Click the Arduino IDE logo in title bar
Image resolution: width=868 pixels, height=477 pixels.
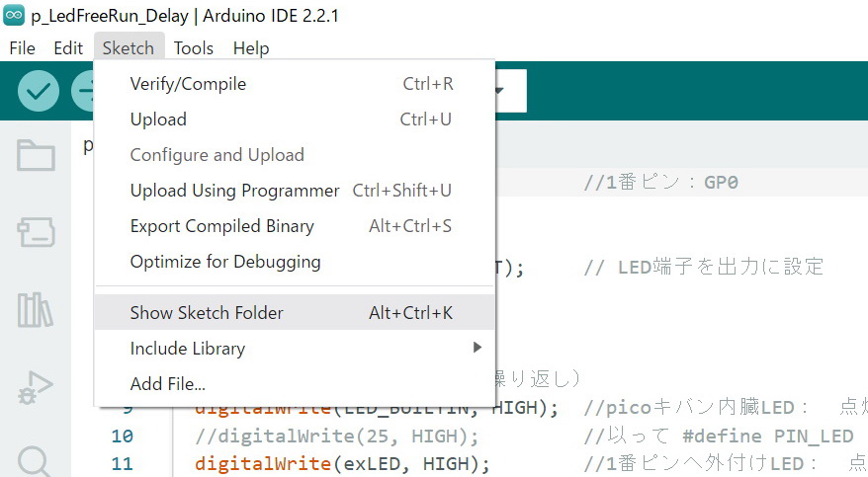14,15
